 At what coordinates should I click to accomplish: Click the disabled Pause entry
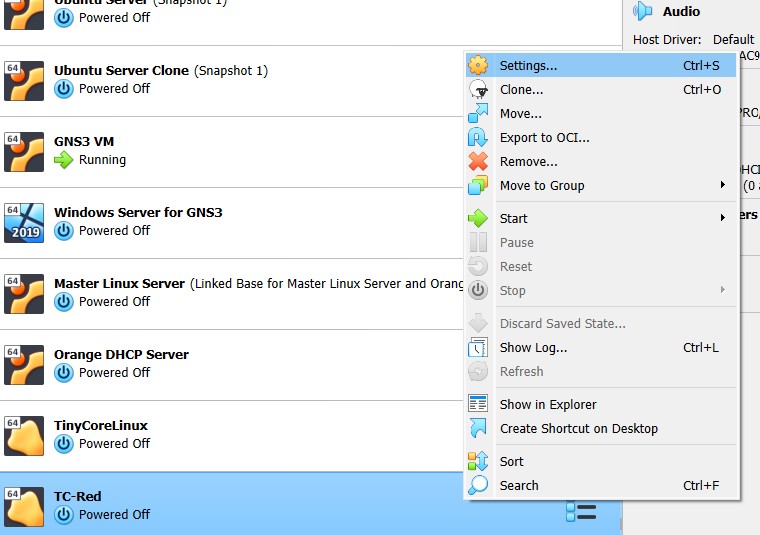point(601,243)
